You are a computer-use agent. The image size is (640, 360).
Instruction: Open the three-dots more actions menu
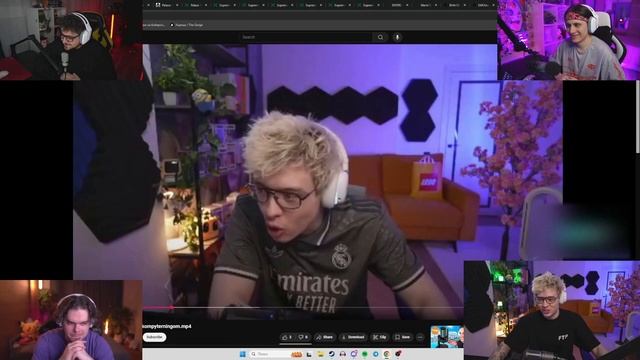pos(420,337)
